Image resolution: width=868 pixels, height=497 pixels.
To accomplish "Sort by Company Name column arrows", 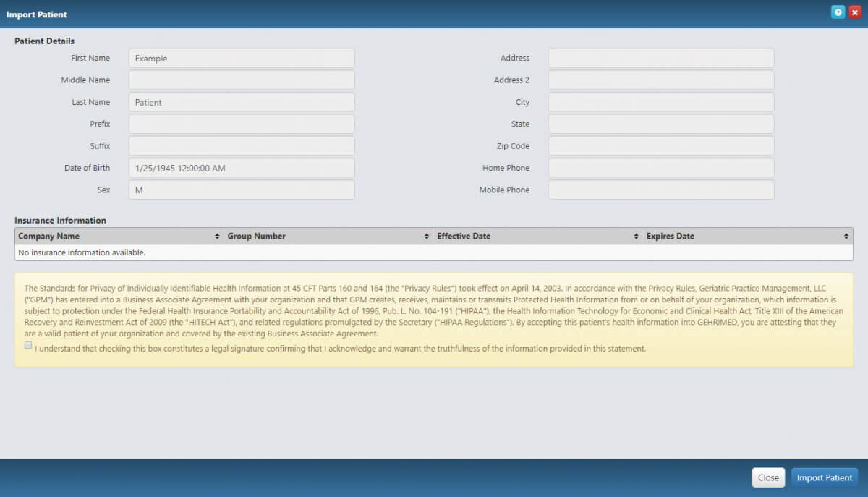I will 217,237.
